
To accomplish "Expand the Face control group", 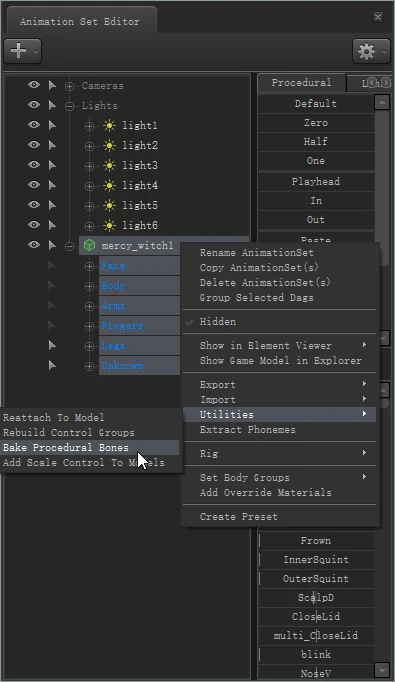I will [x=89, y=266].
